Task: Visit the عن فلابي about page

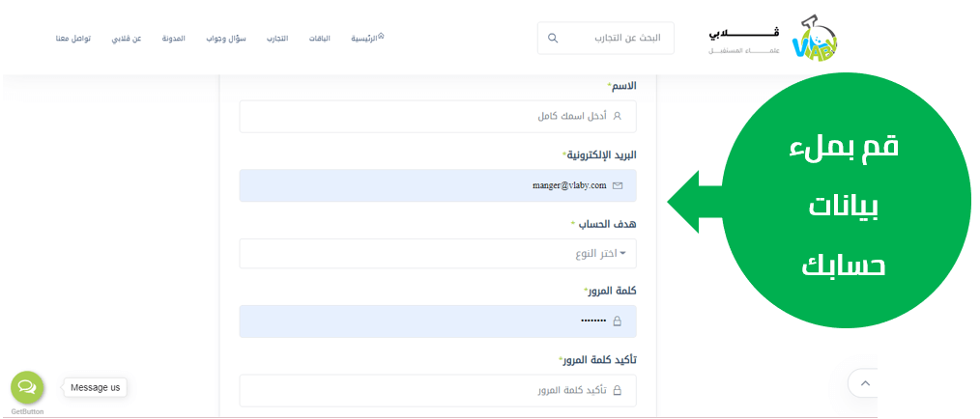Action: click(127, 39)
